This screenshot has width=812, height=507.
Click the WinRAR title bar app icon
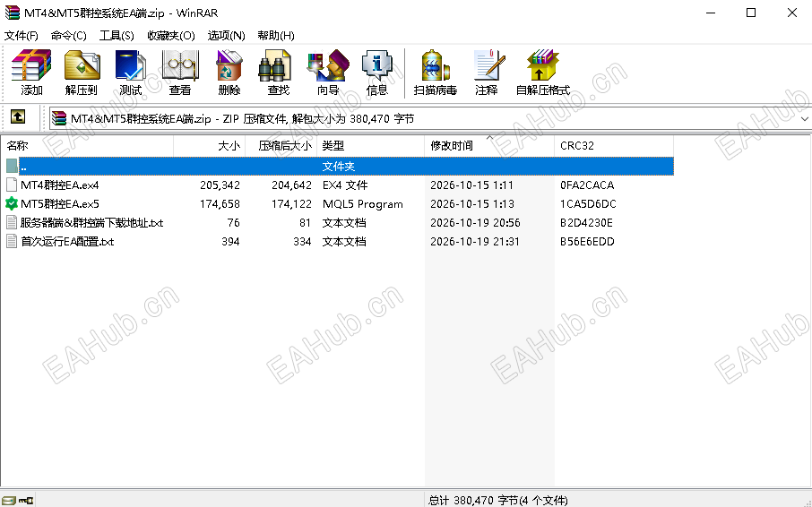pos(12,13)
